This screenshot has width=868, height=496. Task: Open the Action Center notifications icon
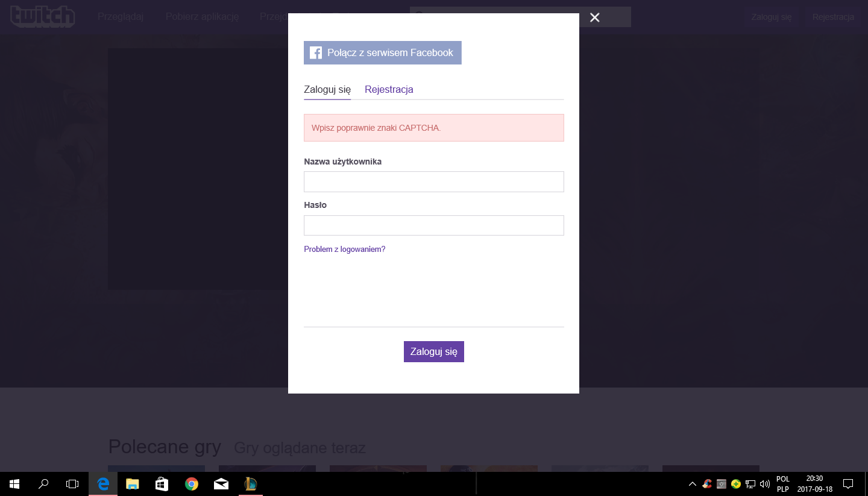[x=848, y=484]
